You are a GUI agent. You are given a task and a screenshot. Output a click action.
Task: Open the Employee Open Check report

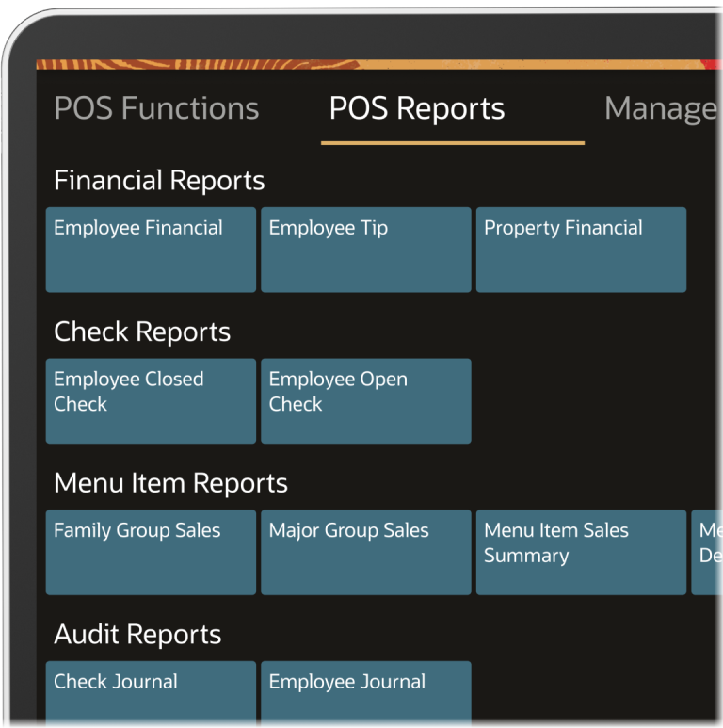(x=365, y=400)
